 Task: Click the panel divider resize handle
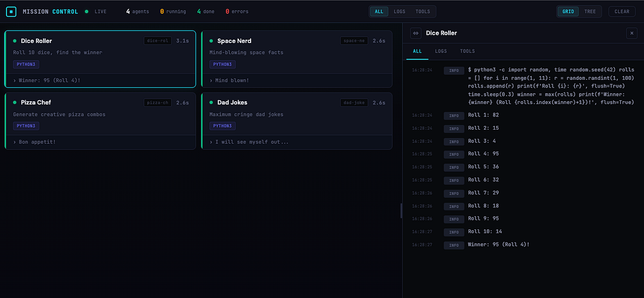tap(401, 211)
